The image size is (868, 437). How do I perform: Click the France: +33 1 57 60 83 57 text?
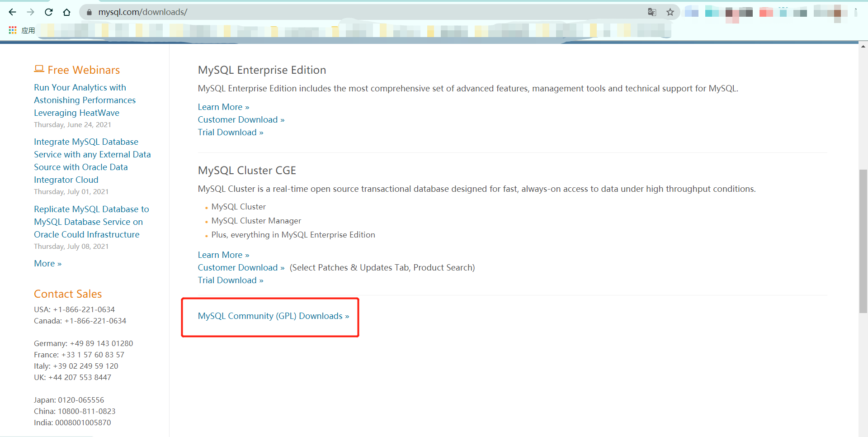[x=79, y=355]
